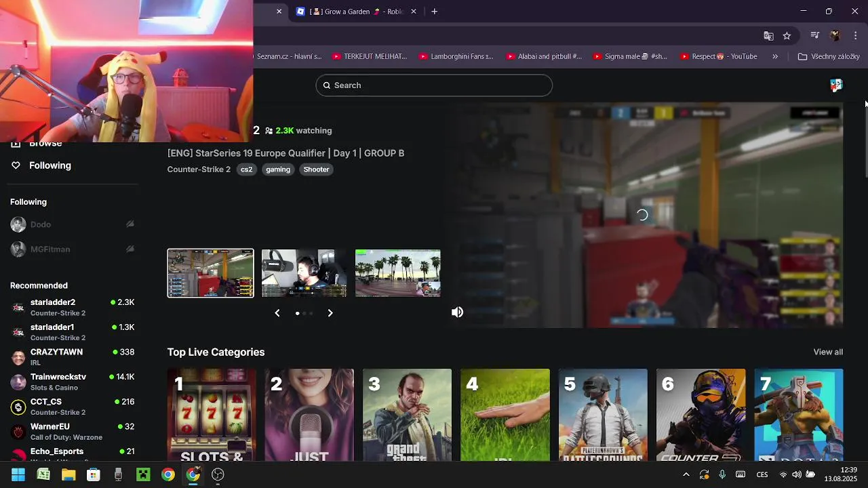Select second featured streamer thumbnail
The height and width of the screenshot is (488, 868).
(304, 273)
